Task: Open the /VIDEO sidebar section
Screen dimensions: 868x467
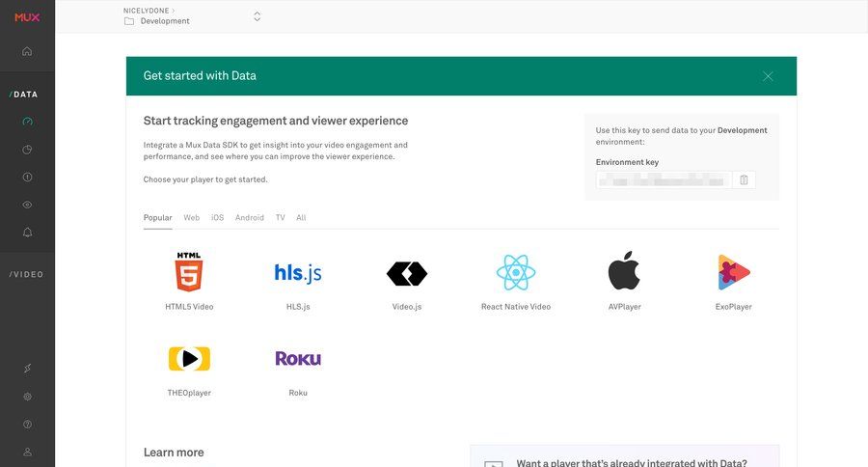Action: pyautogui.click(x=26, y=274)
